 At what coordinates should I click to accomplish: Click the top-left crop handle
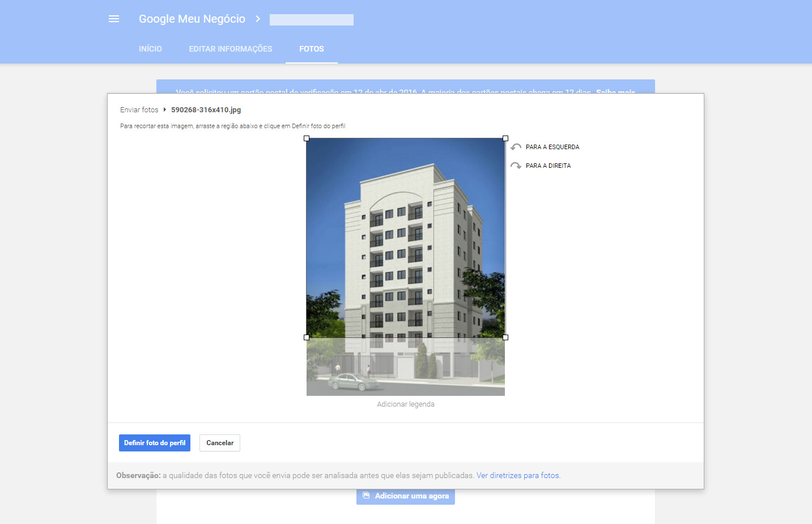307,138
